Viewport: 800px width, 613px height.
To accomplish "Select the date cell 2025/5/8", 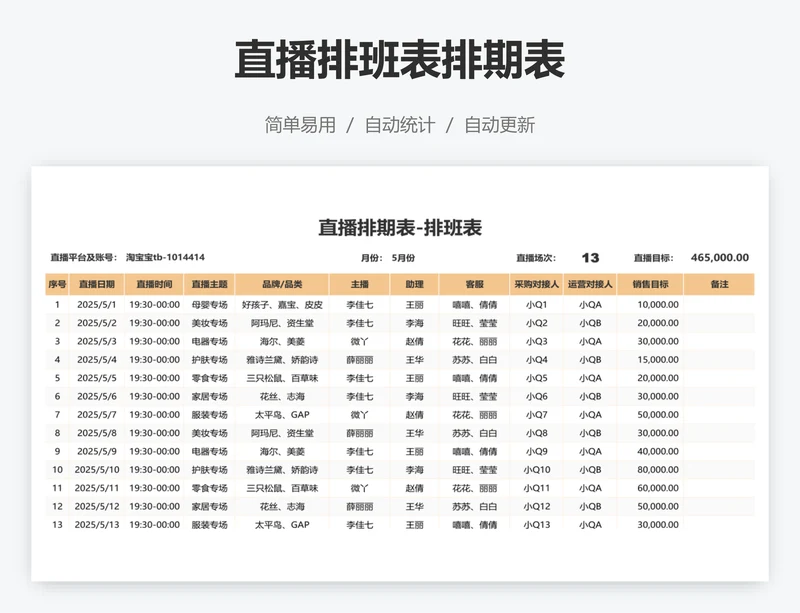I will click(96, 433).
